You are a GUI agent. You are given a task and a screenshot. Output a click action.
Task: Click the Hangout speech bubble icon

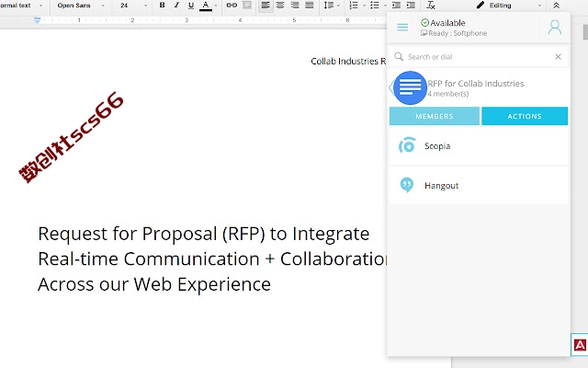407,185
